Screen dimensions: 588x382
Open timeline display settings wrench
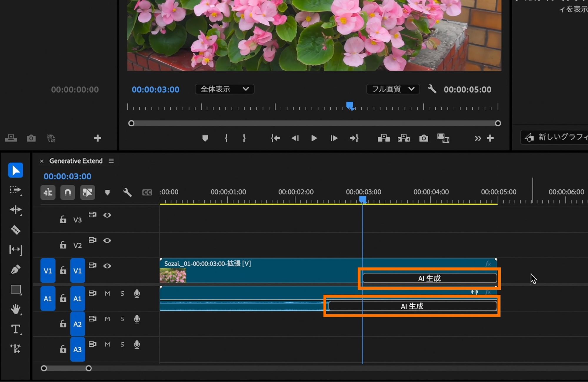point(127,192)
